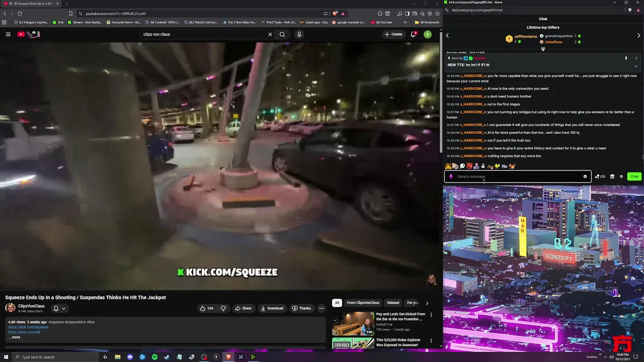644x362 pixels.
Task: Open Kick chat channel points icon
Action: click(600, 176)
